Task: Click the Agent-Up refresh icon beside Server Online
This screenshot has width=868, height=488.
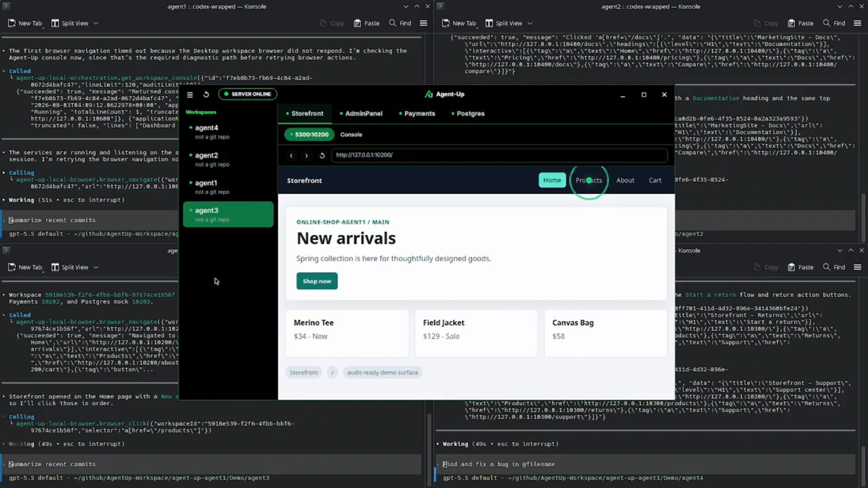Action: (206, 94)
